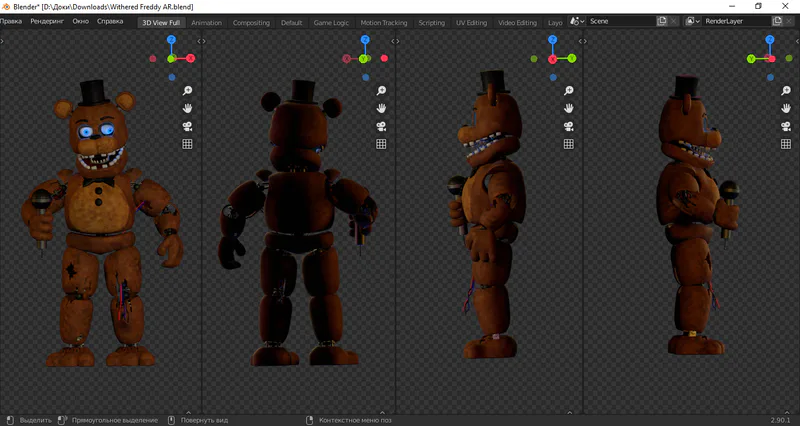Click green Y axis on right-facing viewport gizmo
800x426 pixels.
tap(751, 59)
